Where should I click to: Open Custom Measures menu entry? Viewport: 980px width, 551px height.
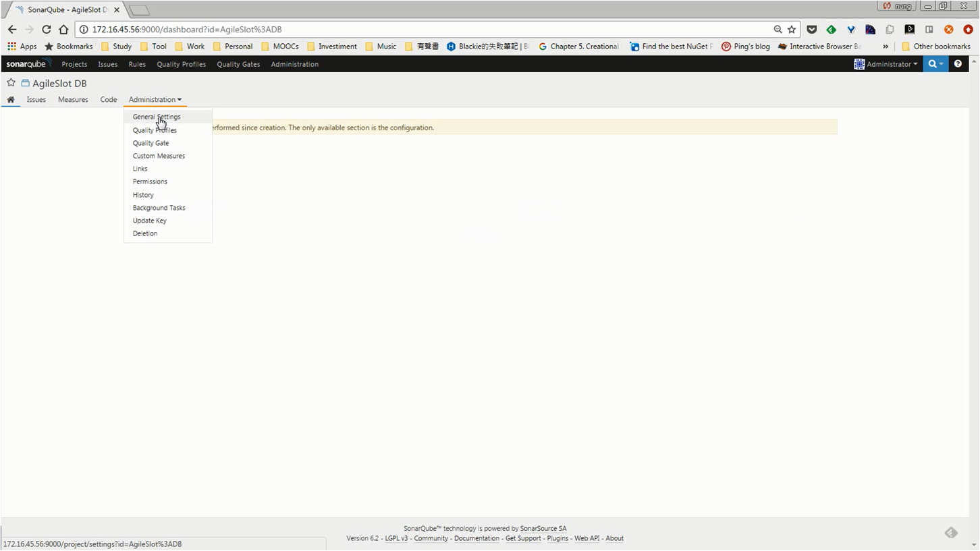(159, 156)
